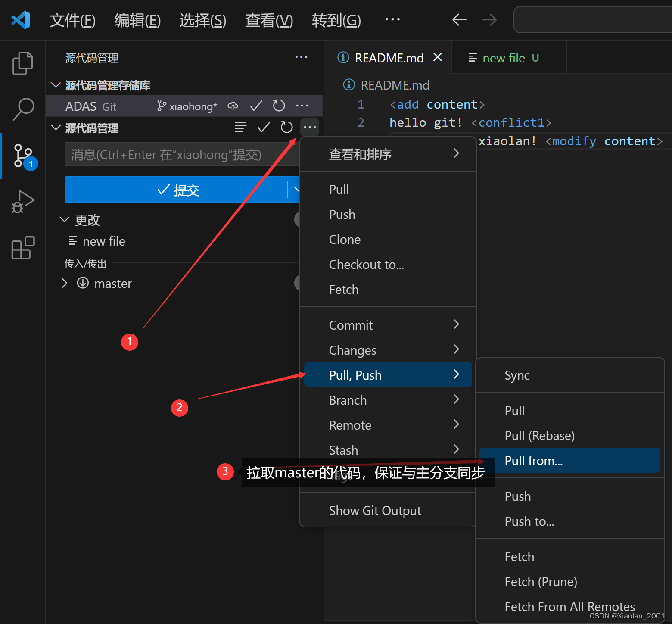Open the 转到(G) menu
The width and height of the screenshot is (672, 624).
[336, 20]
